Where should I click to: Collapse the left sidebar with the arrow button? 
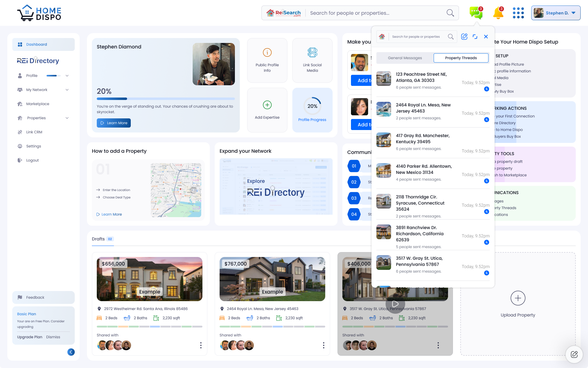(x=71, y=352)
